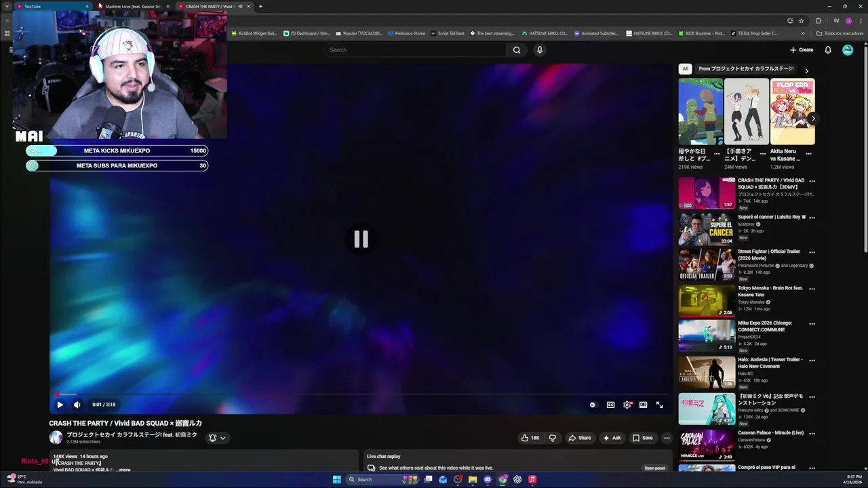This screenshot has width=868, height=488.
Task: Open the Akita Neru vs Kasane Short thumbnail
Action: (x=793, y=111)
